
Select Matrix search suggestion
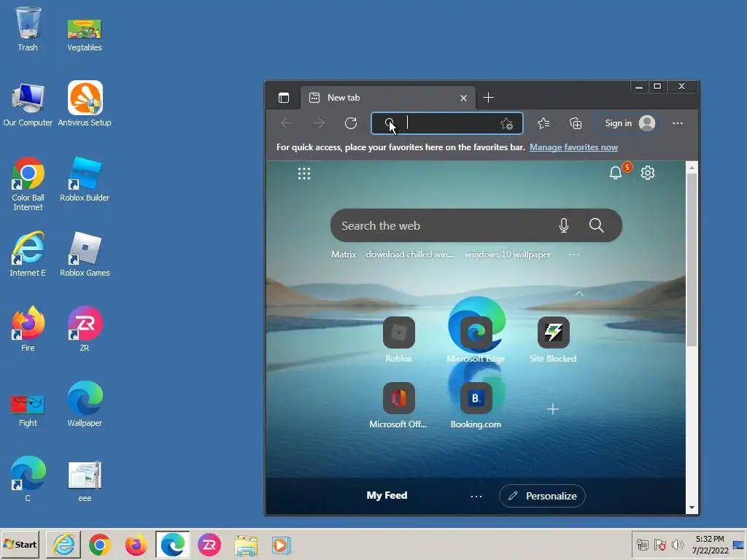tap(344, 254)
